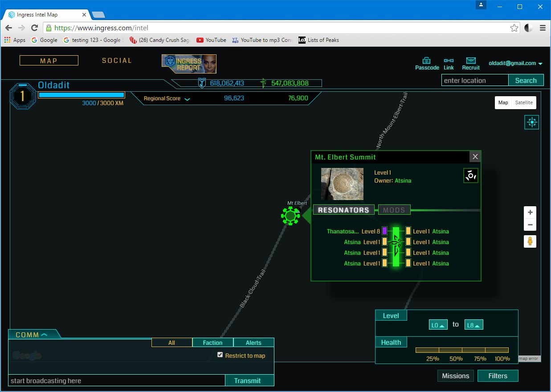This screenshot has height=392, width=551.
Task: Click the enter location search field
Action: [474, 81]
